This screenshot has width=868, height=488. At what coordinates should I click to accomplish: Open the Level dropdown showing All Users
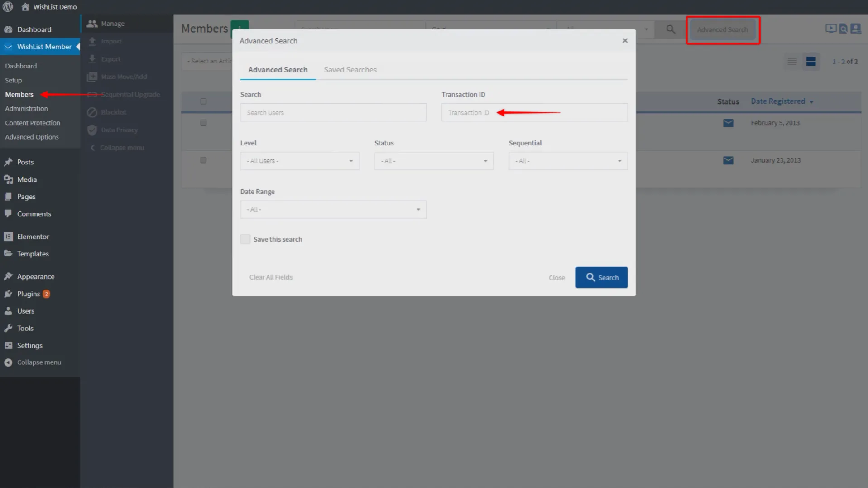(x=299, y=161)
